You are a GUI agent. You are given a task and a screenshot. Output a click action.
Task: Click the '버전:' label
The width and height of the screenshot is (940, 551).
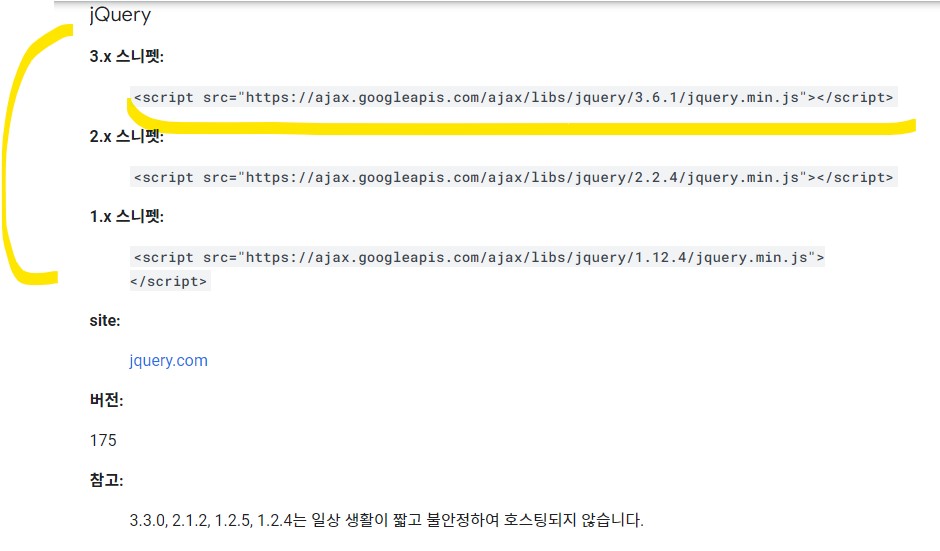106,400
